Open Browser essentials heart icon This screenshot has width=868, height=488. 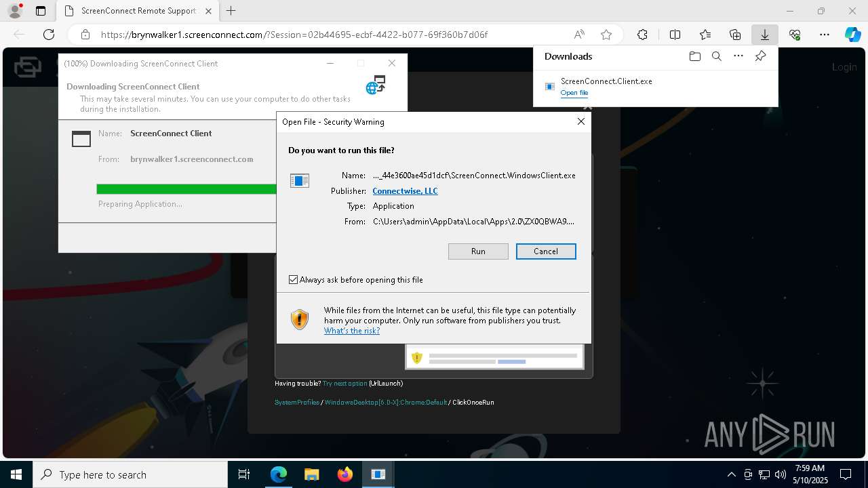click(795, 35)
